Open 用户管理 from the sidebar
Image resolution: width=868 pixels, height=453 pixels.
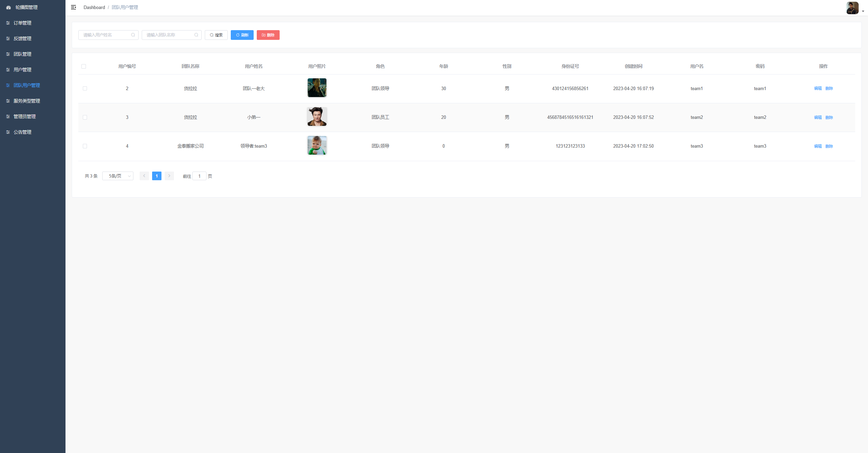(23, 70)
